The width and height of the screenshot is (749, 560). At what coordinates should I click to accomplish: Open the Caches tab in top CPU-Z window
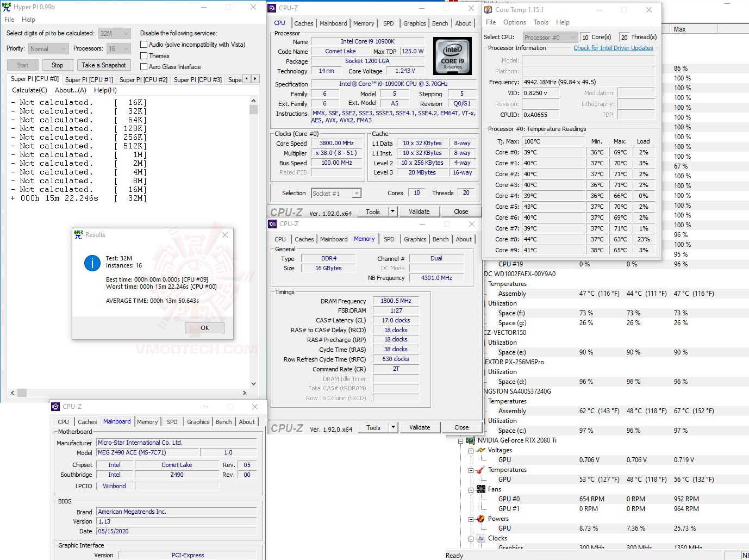[304, 23]
